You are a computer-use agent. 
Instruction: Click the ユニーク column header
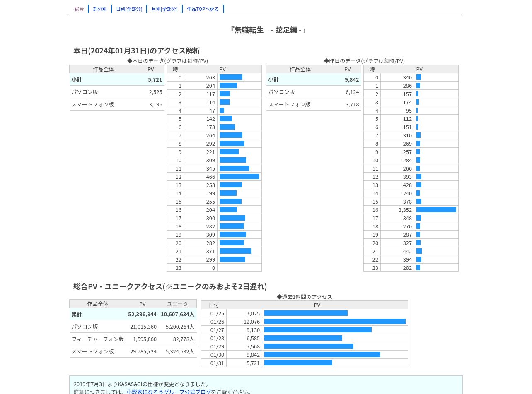click(x=177, y=304)
